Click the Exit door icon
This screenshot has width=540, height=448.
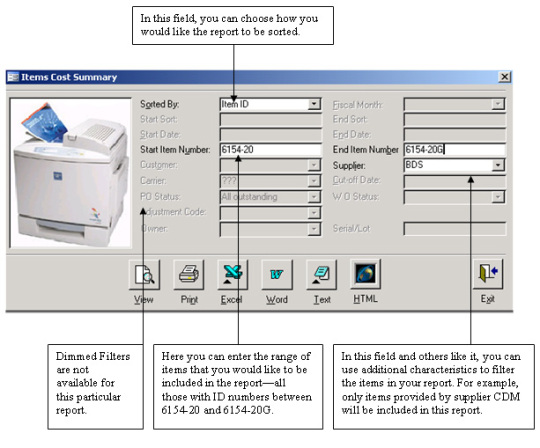click(x=488, y=274)
